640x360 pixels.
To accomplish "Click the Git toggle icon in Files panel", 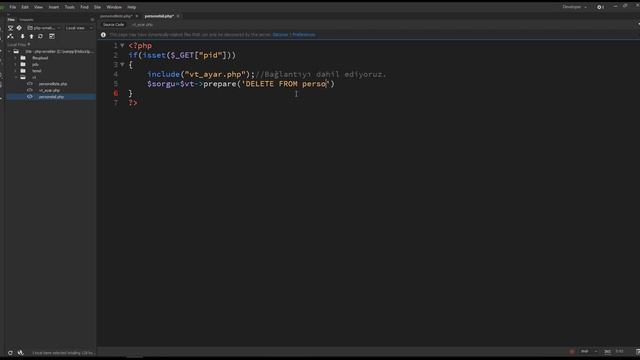I will 19,28.
